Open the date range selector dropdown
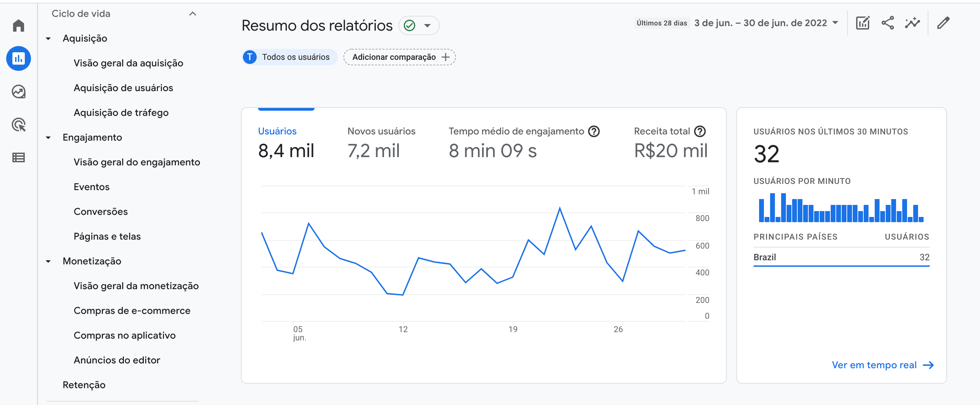This screenshot has height=405, width=980. click(x=765, y=23)
